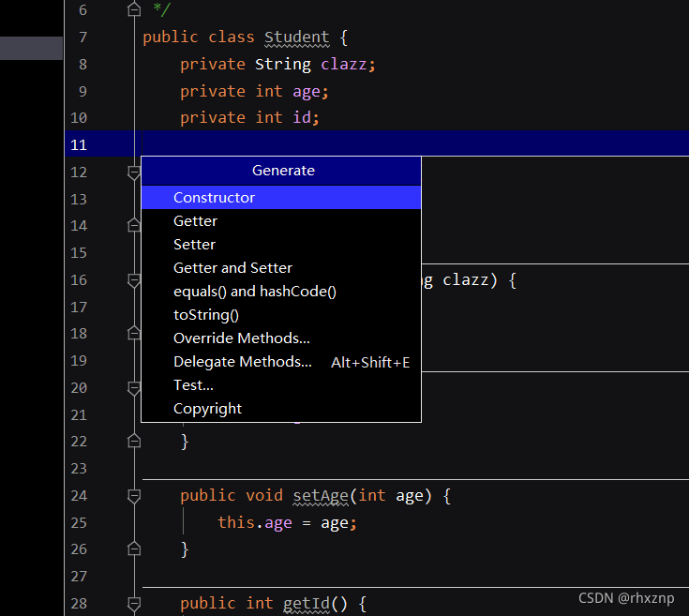Open Override Methods... option
This screenshot has width=689, height=616.
(x=281, y=338)
